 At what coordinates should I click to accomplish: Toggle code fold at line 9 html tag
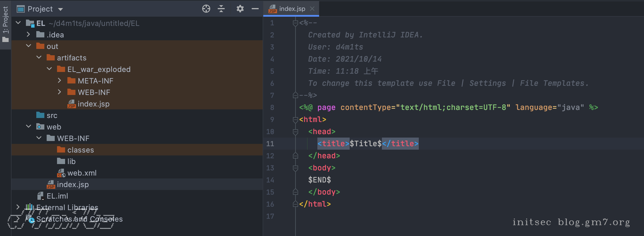(x=295, y=119)
